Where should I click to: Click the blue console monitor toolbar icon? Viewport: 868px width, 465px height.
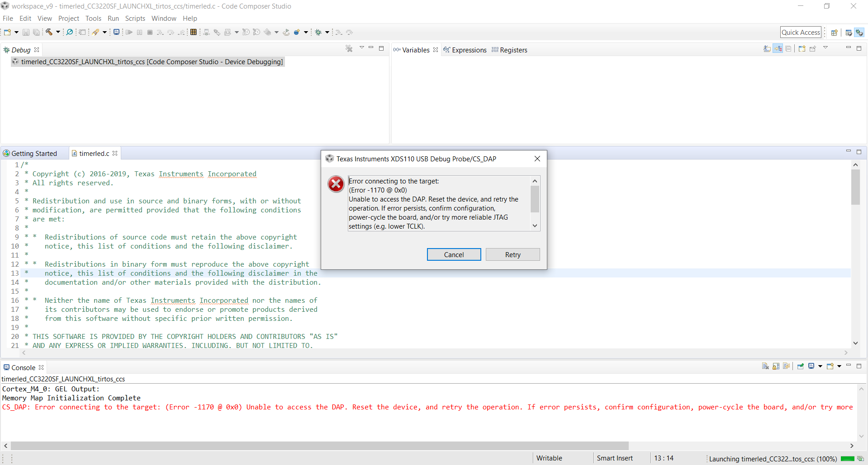[116, 32]
